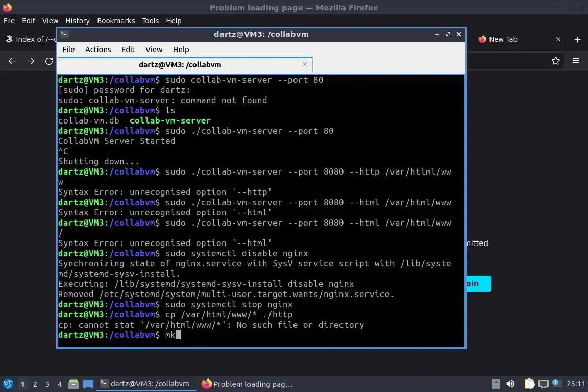Screen dimensions: 588x392
Task: Open the Firefox hamburger application menu
Action: pos(576,61)
